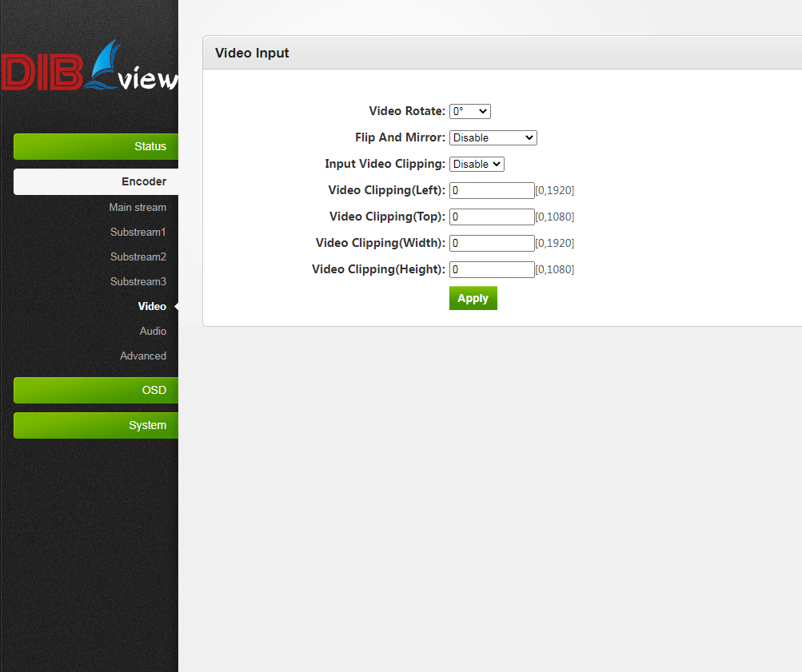
Task: Click the DIBview sailboat logo
Action: pos(90,70)
